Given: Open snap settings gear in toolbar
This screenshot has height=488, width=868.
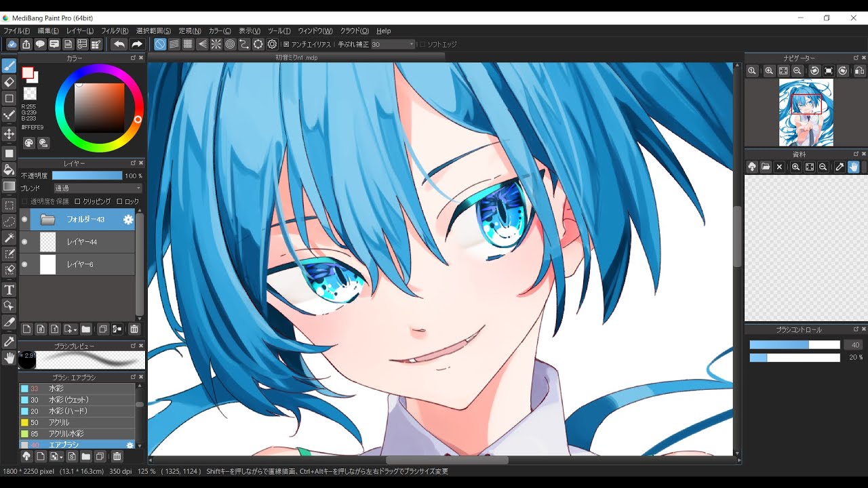Looking at the screenshot, I should pos(272,44).
